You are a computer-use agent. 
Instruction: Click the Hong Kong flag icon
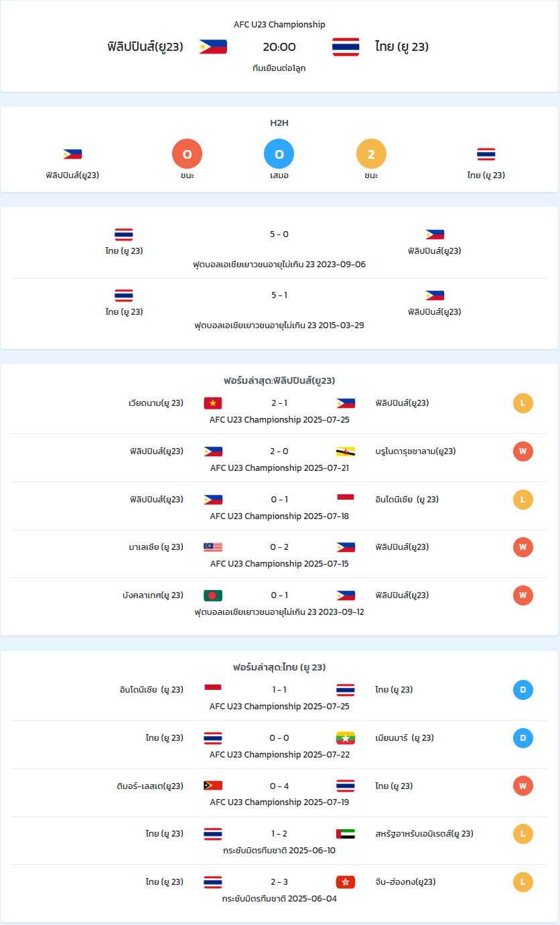pos(346,882)
